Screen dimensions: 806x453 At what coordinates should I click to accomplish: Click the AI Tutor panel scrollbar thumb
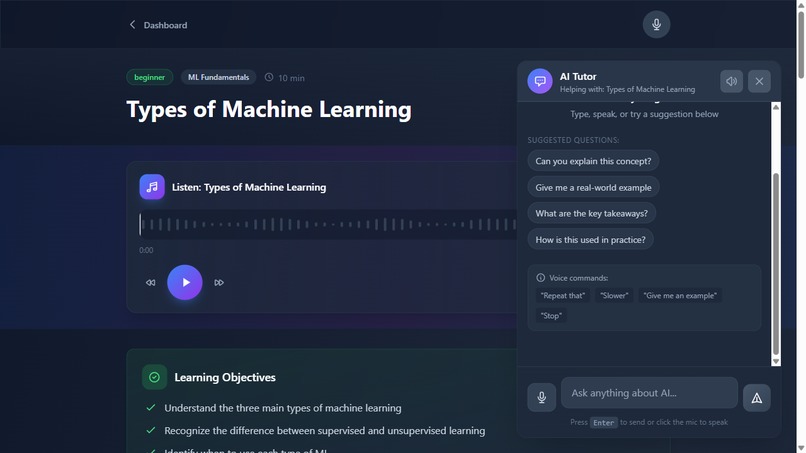tap(776, 264)
